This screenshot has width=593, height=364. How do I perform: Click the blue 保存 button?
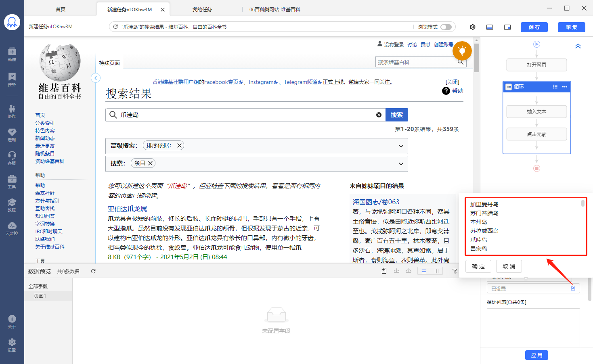(534, 27)
